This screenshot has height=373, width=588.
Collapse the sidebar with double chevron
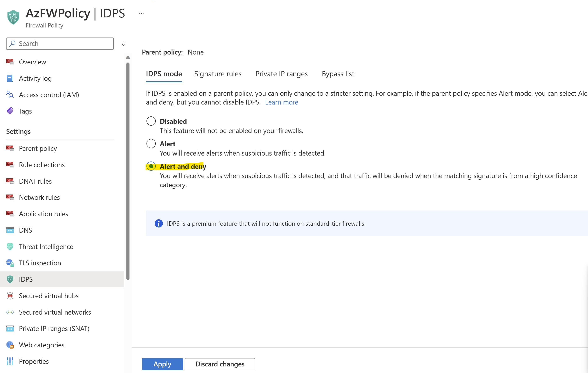[x=124, y=44]
